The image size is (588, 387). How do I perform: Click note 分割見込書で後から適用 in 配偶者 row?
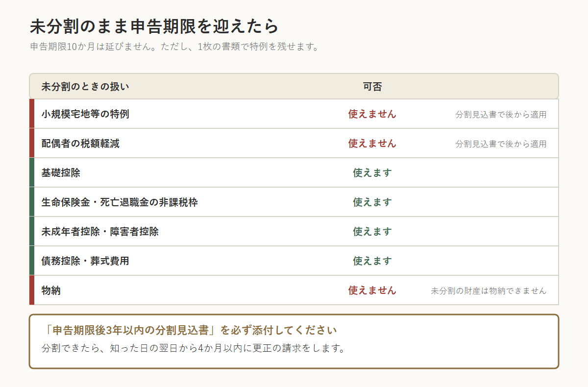pyautogui.click(x=501, y=144)
